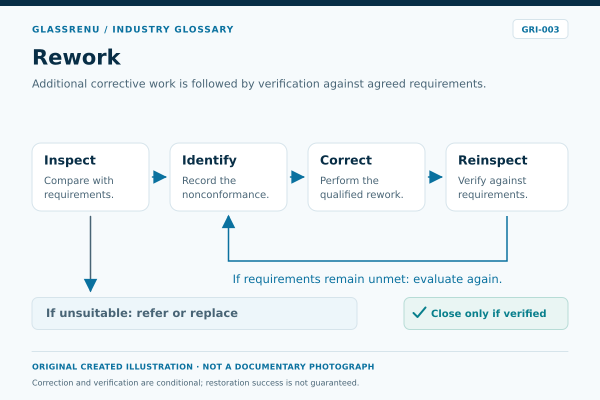Click the If unsuitable: refer or replace box
This screenshot has height=400, width=600.
[x=194, y=313]
